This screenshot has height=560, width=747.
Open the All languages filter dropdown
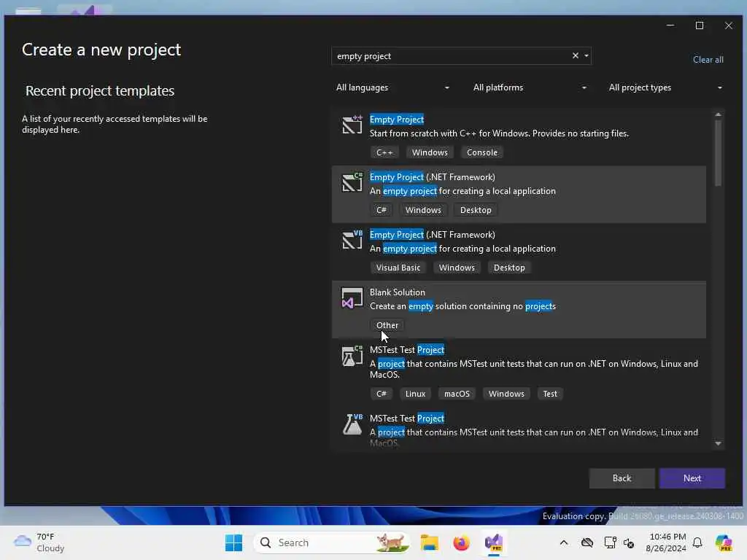(392, 87)
